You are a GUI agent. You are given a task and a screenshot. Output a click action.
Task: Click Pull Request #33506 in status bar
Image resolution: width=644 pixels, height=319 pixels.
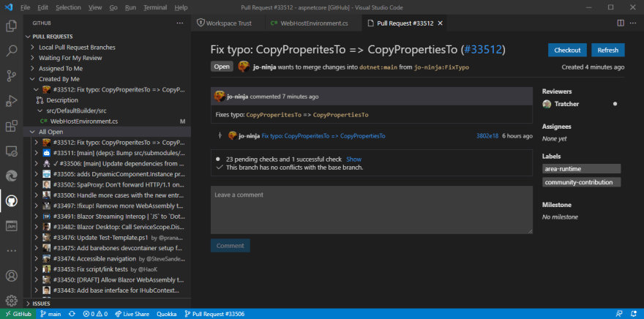click(215, 314)
